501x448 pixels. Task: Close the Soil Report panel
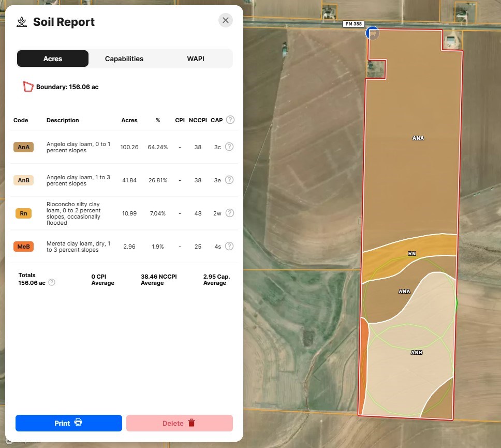point(226,21)
